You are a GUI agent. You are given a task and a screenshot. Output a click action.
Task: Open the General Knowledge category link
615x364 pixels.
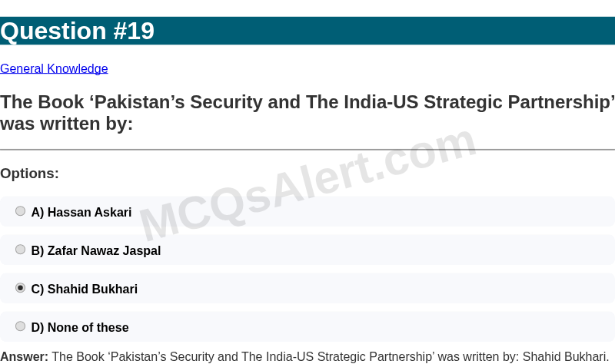(x=54, y=69)
